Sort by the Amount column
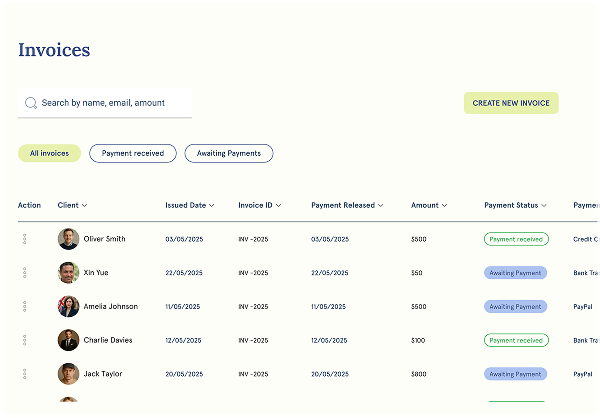Viewport: 600px width, 418px height. tap(428, 205)
